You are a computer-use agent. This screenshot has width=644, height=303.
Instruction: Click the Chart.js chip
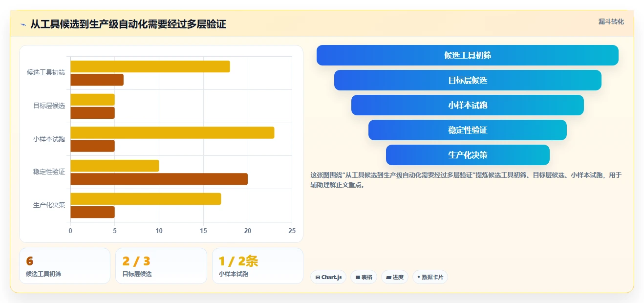328,277
